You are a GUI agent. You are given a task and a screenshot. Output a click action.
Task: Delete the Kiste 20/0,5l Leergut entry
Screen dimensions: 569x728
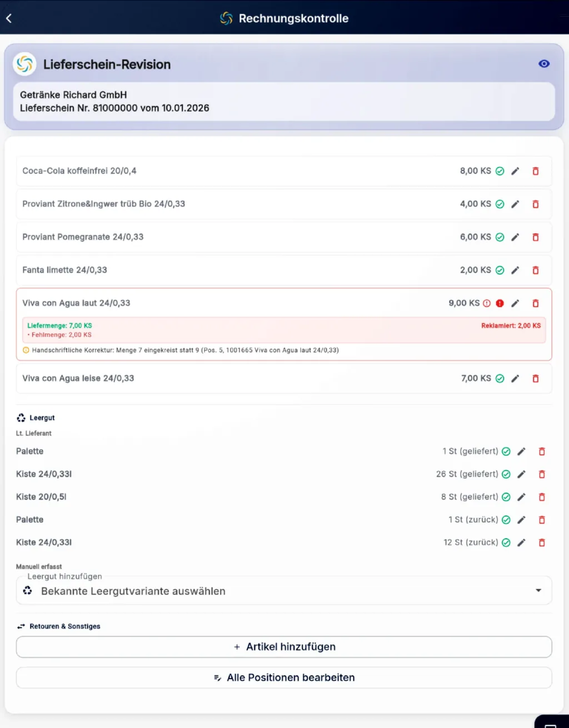pyautogui.click(x=542, y=497)
